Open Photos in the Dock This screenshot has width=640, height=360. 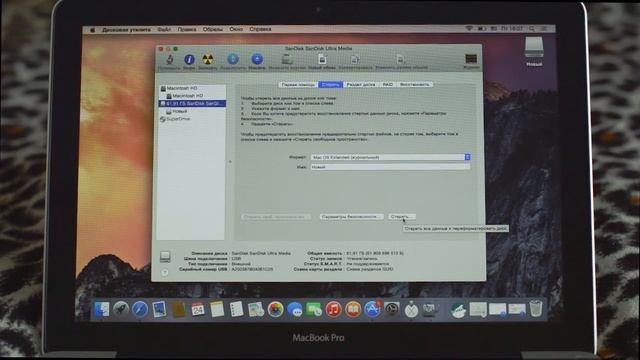275,309
